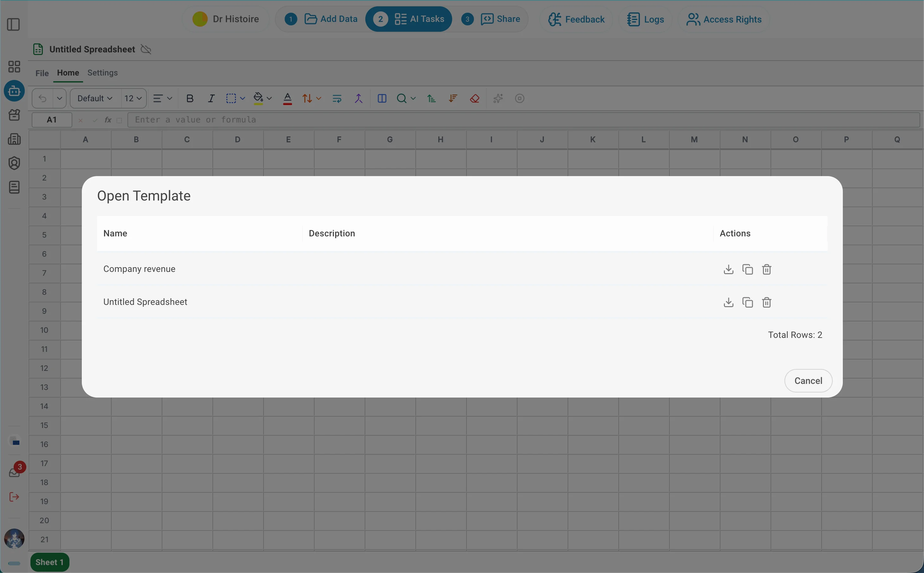Click the merge cells icon
Viewport: 924px width, 573px height.
[358, 99]
